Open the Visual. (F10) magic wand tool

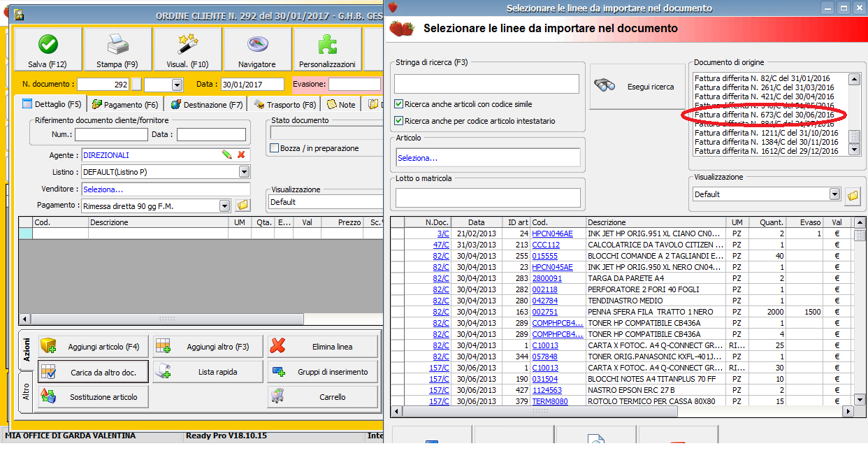point(187,45)
